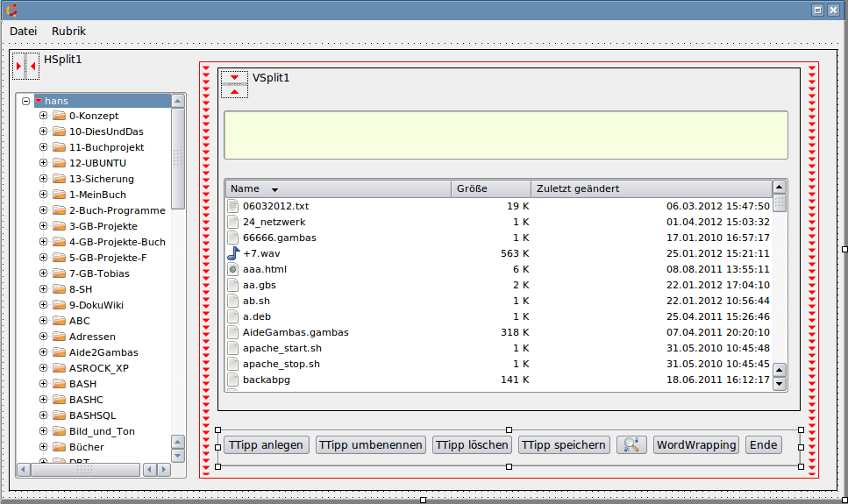Expand the 0-Konzept folder node

(43, 116)
